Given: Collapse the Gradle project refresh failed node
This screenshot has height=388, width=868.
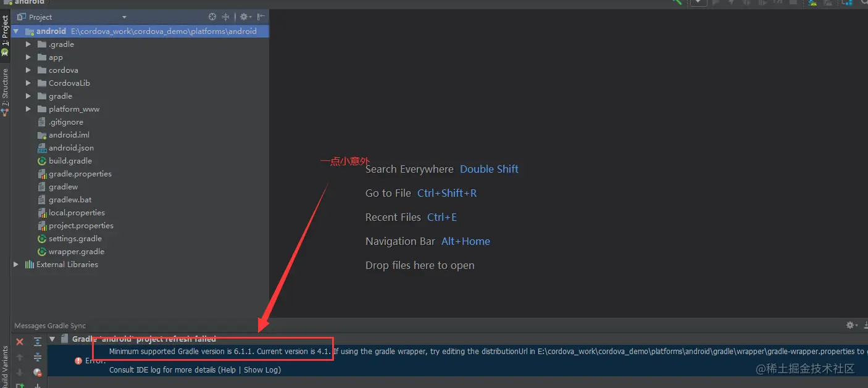Looking at the screenshot, I should 52,339.
